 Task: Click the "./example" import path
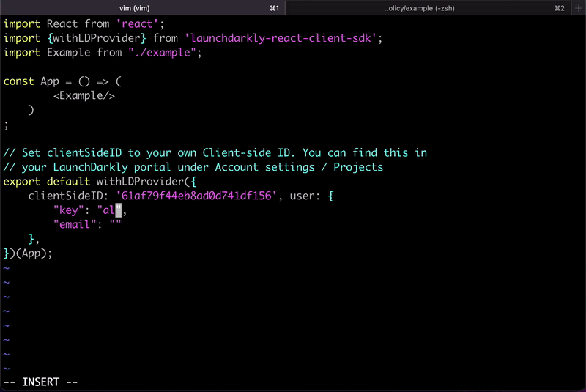coord(162,52)
